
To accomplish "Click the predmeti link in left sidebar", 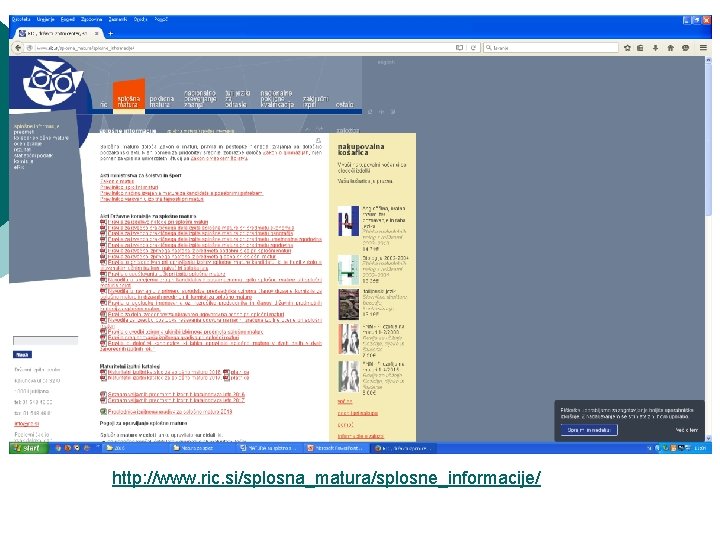I will [23, 132].
